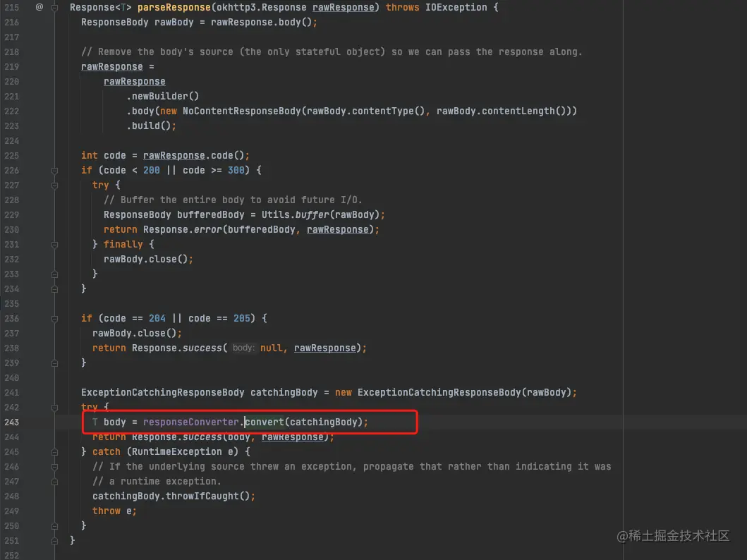Click the fold end marker on line 250
Screen dimensions: 747x560
[55, 526]
